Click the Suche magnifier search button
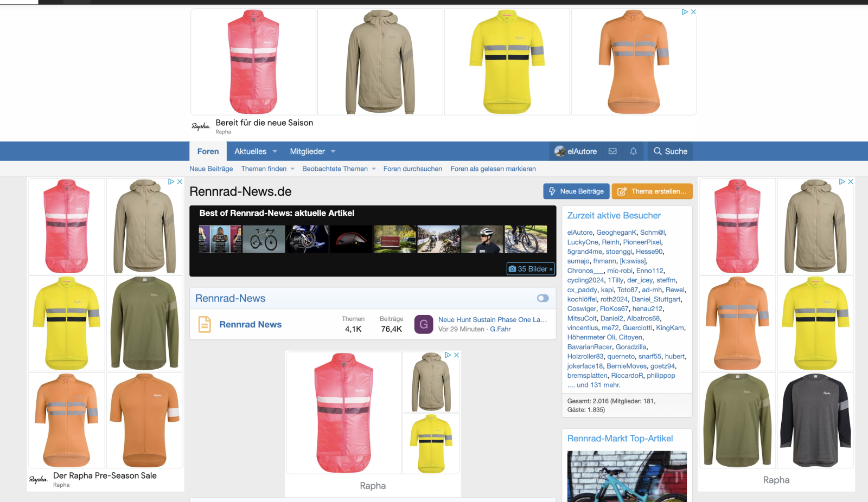This screenshot has width=868, height=502. (x=670, y=151)
